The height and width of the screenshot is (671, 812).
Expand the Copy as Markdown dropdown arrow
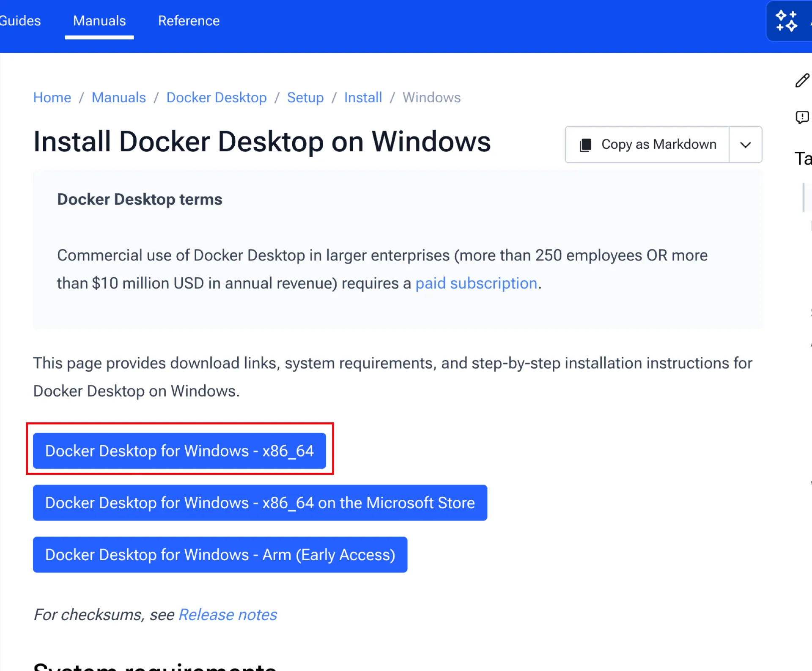(746, 145)
